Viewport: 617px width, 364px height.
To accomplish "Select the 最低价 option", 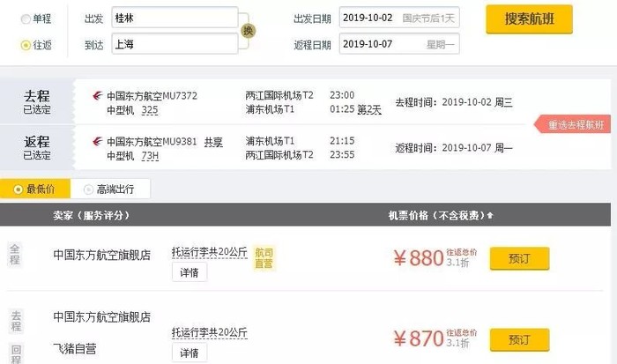I will 35,189.
